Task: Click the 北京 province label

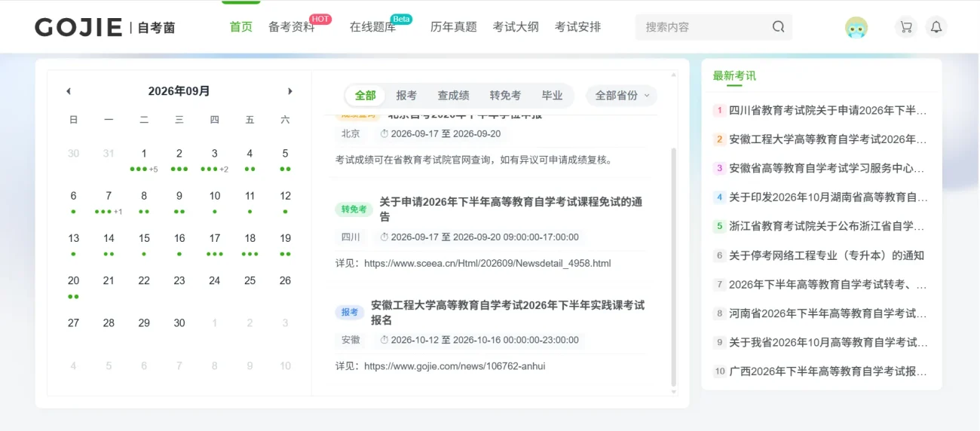Action: [351, 134]
